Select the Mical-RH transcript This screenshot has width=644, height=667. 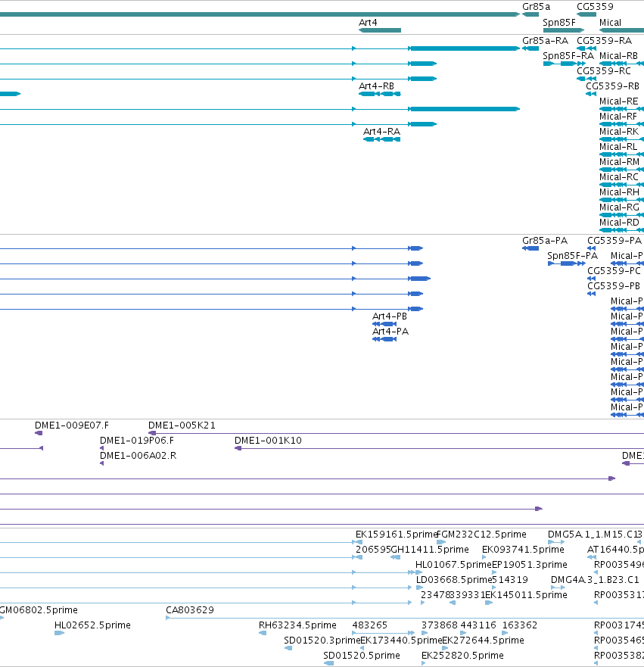[x=621, y=200]
